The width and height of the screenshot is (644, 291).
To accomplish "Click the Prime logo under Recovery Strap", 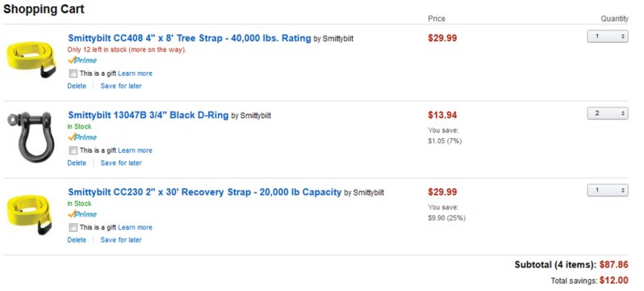I will 82,214.
